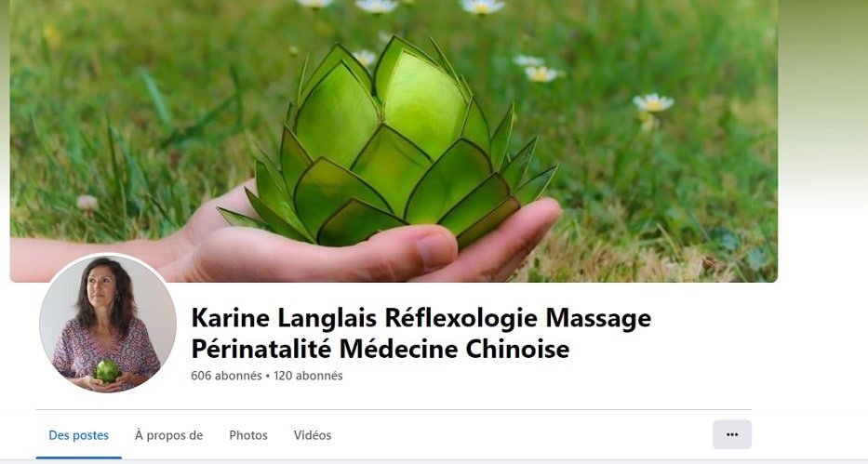The width and height of the screenshot is (868, 464).
Task: Click the 606 abonnés followers link
Action: click(x=226, y=376)
